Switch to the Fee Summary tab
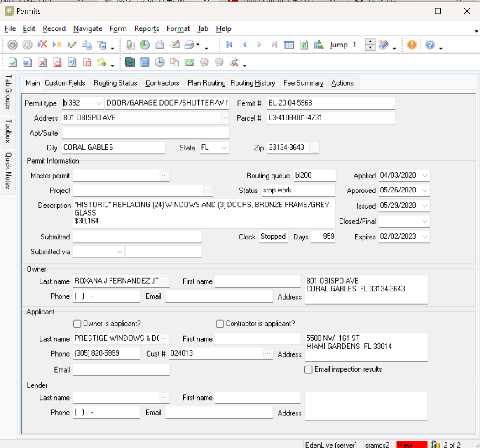480x448 pixels. point(303,83)
